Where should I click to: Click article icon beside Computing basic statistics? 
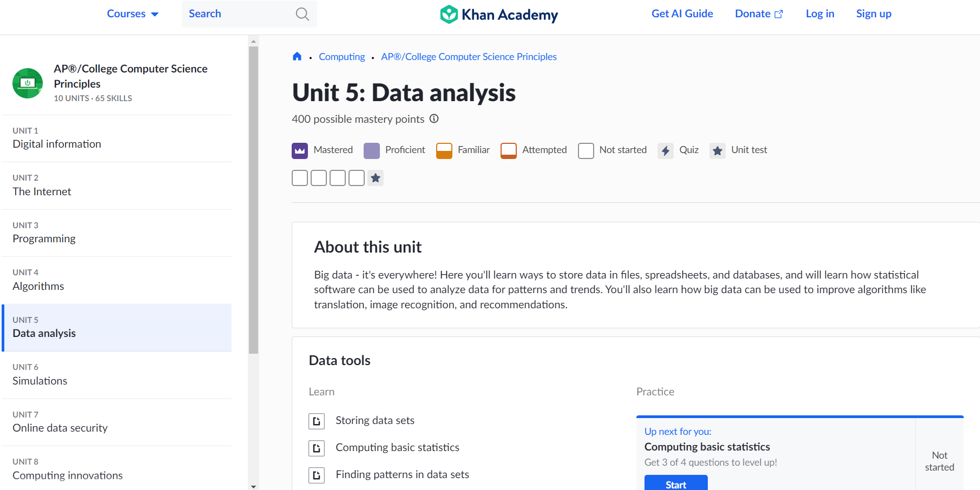coord(317,448)
